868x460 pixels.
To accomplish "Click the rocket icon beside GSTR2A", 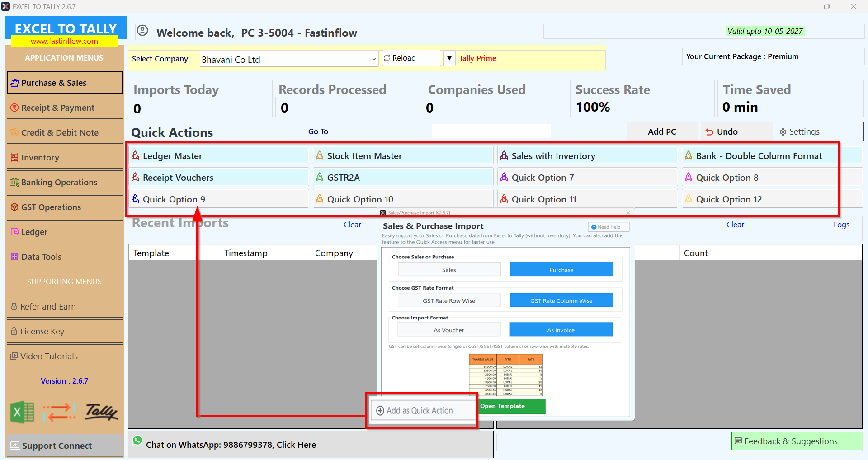I will [320, 177].
